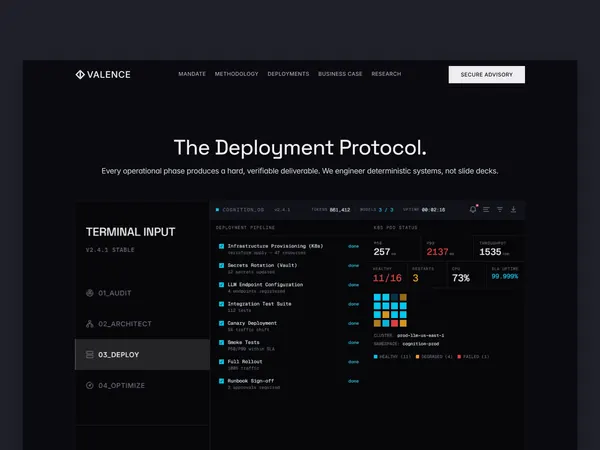Click the 'TERMINAL INPUT' heading
600x450 pixels.
pyautogui.click(x=130, y=232)
